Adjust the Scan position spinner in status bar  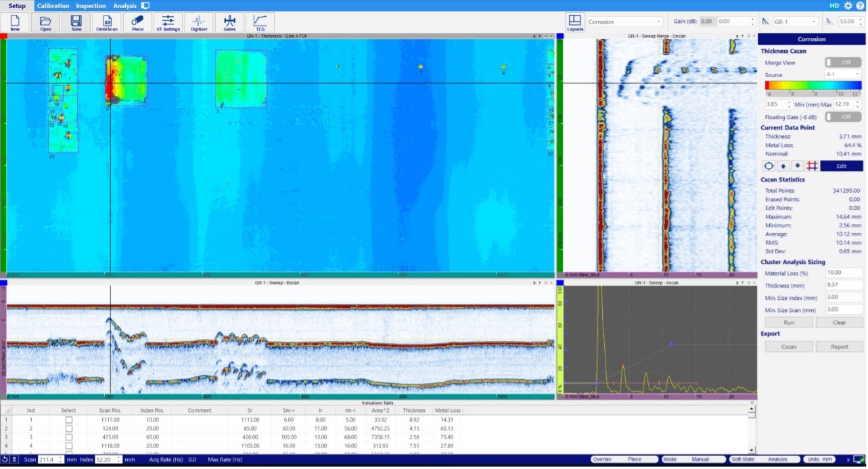coord(61,460)
